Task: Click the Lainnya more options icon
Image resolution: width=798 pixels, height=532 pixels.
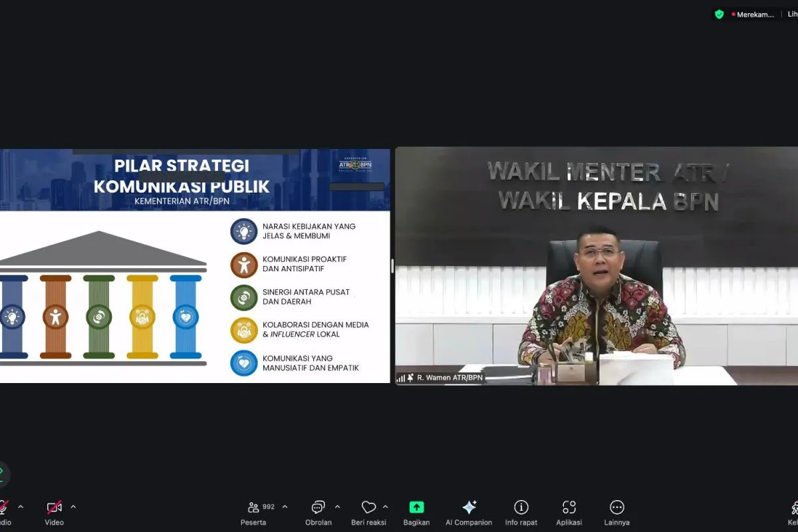Action: click(x=617, y=507)
